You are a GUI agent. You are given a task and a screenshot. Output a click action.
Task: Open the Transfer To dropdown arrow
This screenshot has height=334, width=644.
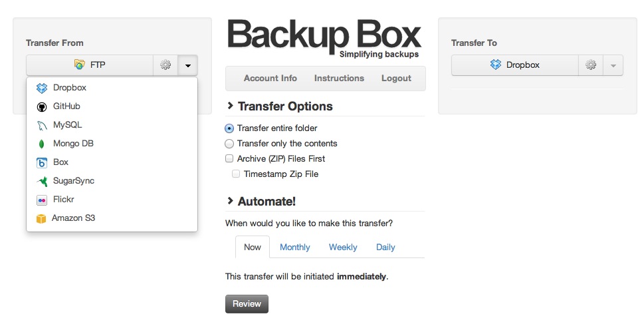click(613, 65)
